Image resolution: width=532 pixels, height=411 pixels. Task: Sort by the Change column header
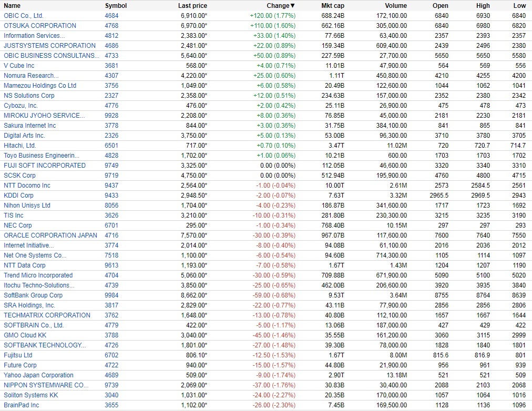[281, 6]
